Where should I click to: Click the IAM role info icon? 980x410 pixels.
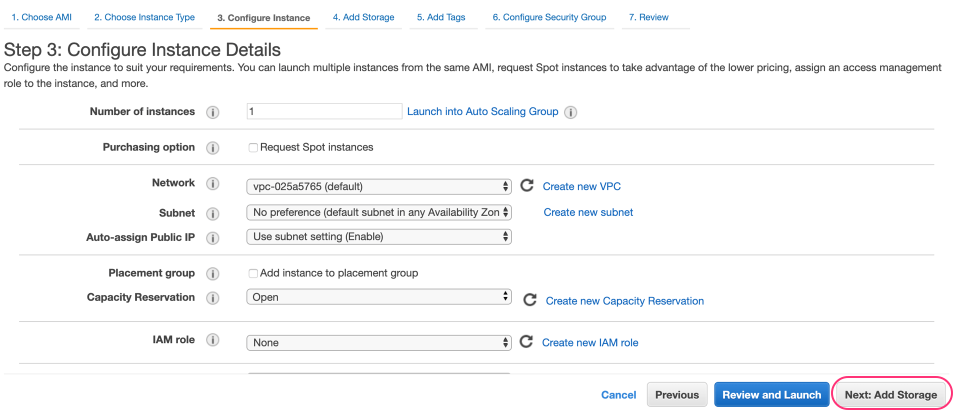(x=212, y=340)
